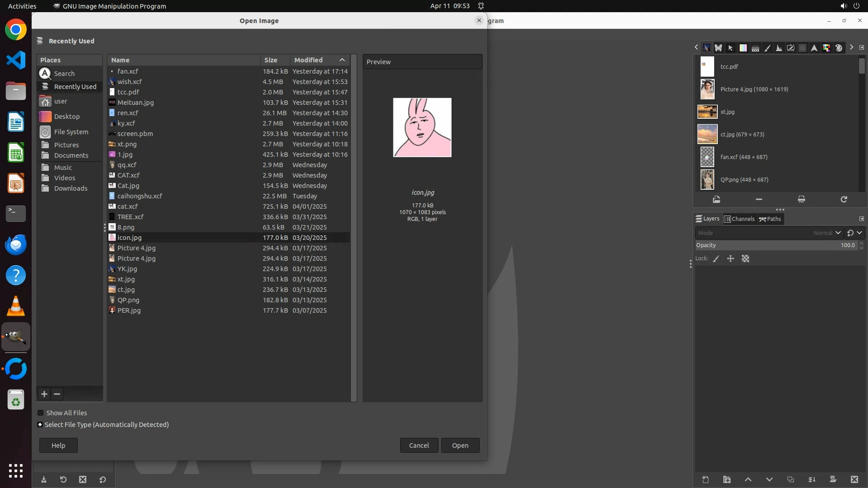Screen dimensions: 868x488
Task: Switch to the Channels tab
Action: pyautogui.click(x=740, y=219)
